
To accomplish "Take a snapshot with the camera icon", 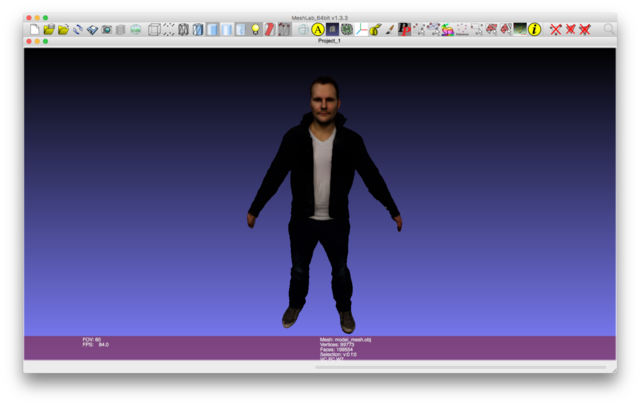I will [x=107, y=29].
